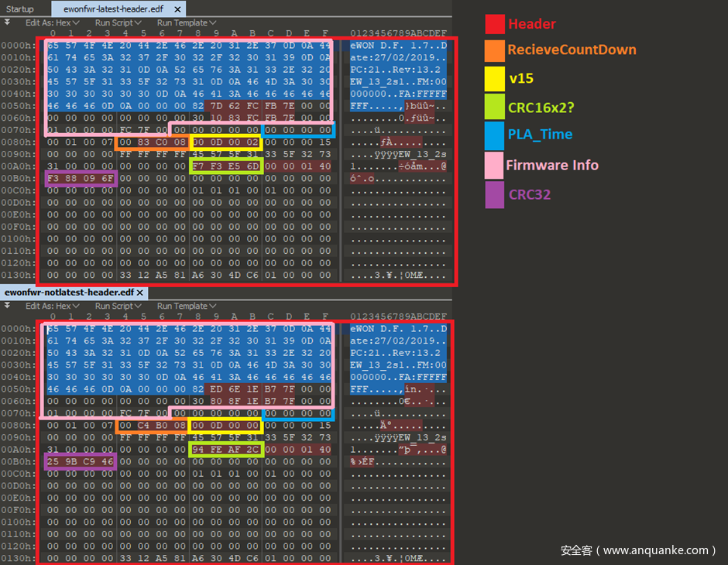Click the blue PLA_Time legend swatch
The image size is (728, 565).
pyautogui.click(x=495, y=135)
